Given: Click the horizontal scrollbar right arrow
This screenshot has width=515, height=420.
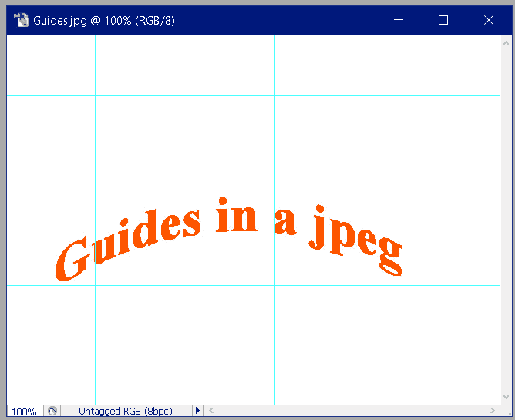Looking at the screenshot, I should pos(492,410).
